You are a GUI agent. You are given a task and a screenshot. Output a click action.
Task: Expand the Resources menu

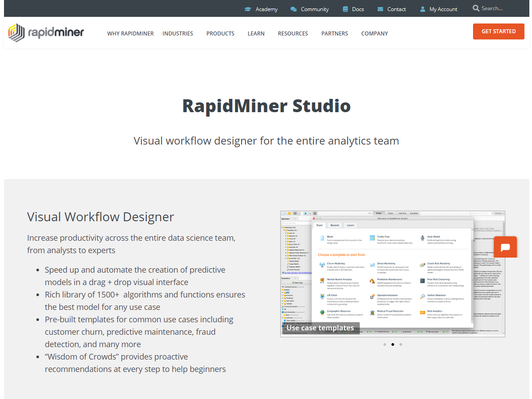tap(293, 34)
